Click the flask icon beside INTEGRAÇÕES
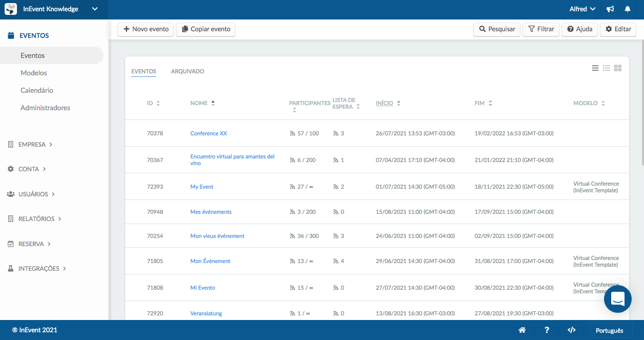 click(11, 269)
